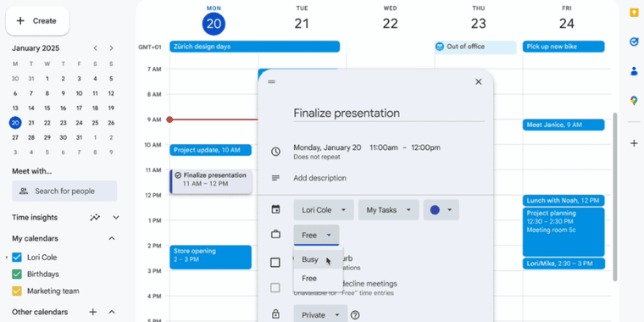Click Does not repeat text
This screenshot has height=322, width=644.
317,157
